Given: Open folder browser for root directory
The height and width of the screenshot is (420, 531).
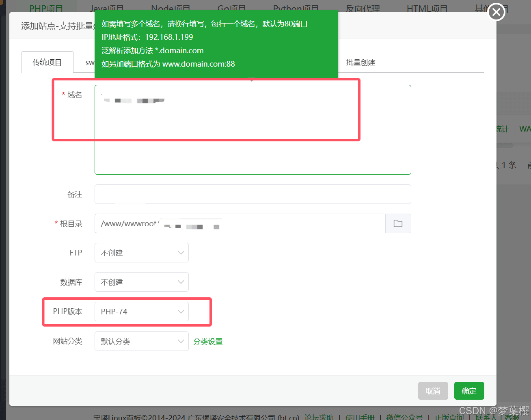Looking at the screenshot, I should point(398,223).
